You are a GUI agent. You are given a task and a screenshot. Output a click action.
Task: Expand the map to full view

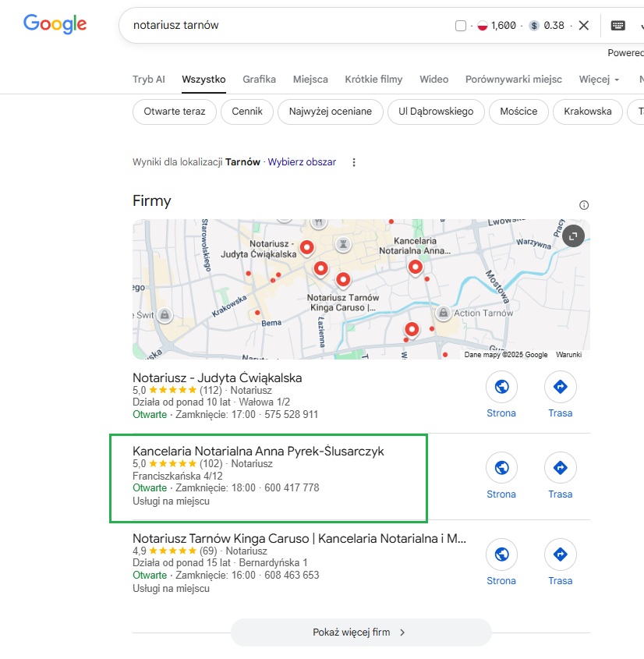click(x=573, y=236)
